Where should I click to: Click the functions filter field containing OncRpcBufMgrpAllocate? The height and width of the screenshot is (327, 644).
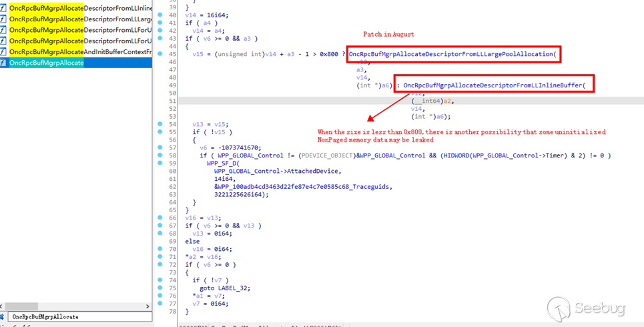(80, 317)
